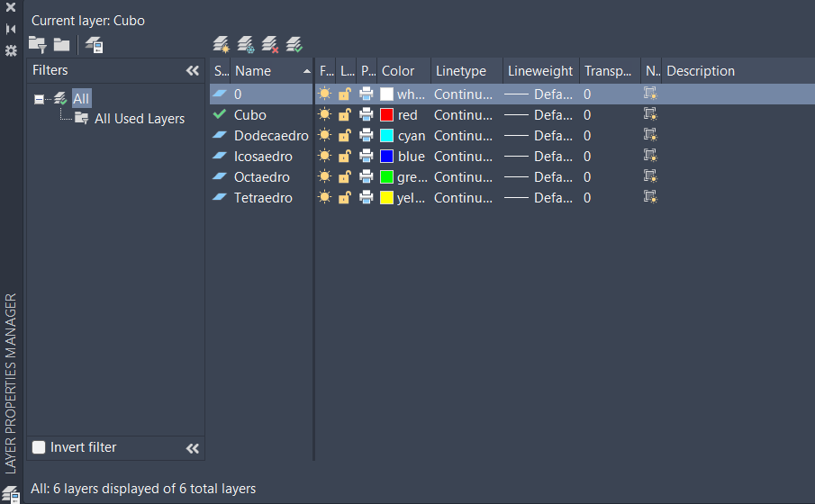The height and width of the screenshot is (504, 815).
Task: Click the New Group Filter icon
Action: 61,44
